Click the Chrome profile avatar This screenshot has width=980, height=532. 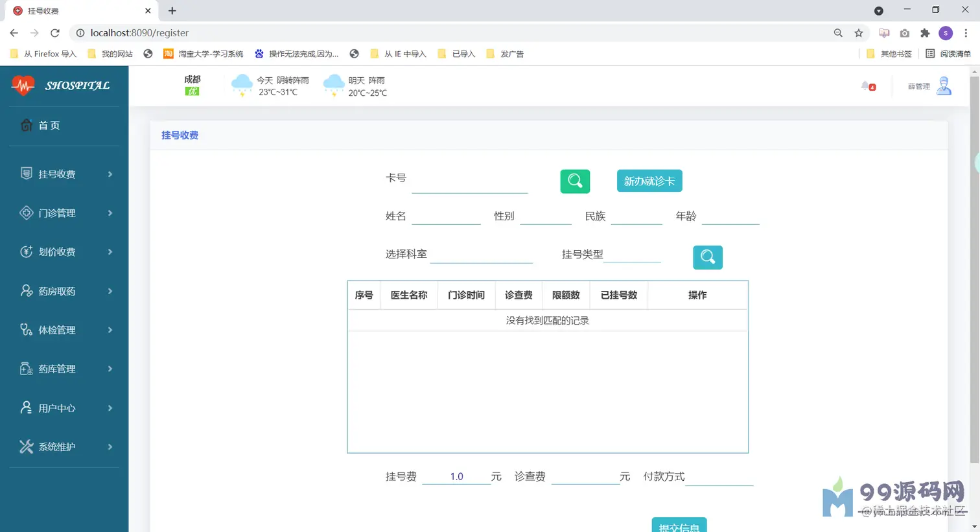click(946, 33)
